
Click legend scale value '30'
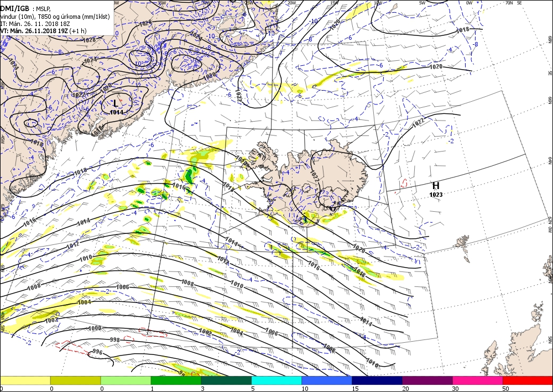pos(456,389)
